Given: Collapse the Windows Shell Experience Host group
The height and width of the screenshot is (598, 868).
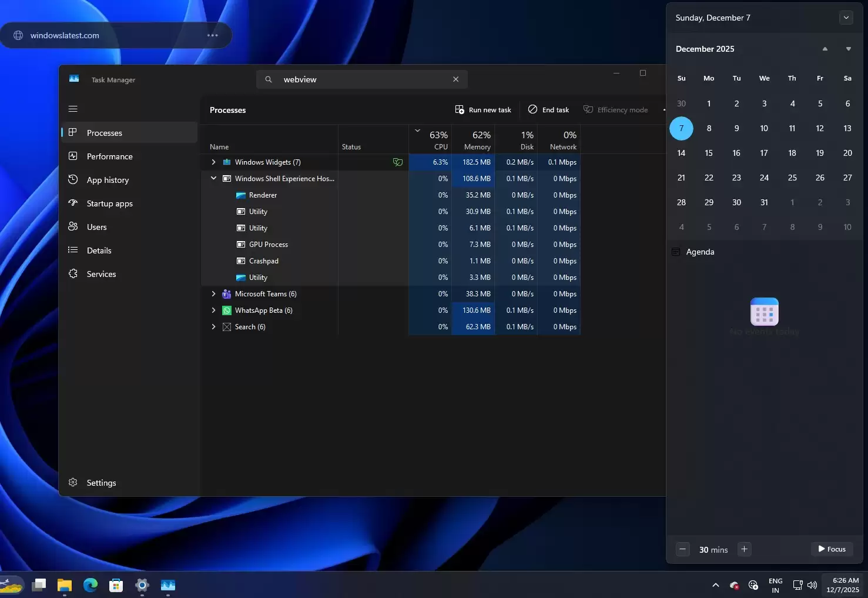Looking at the screenshot, I should (x=213, y=178).
